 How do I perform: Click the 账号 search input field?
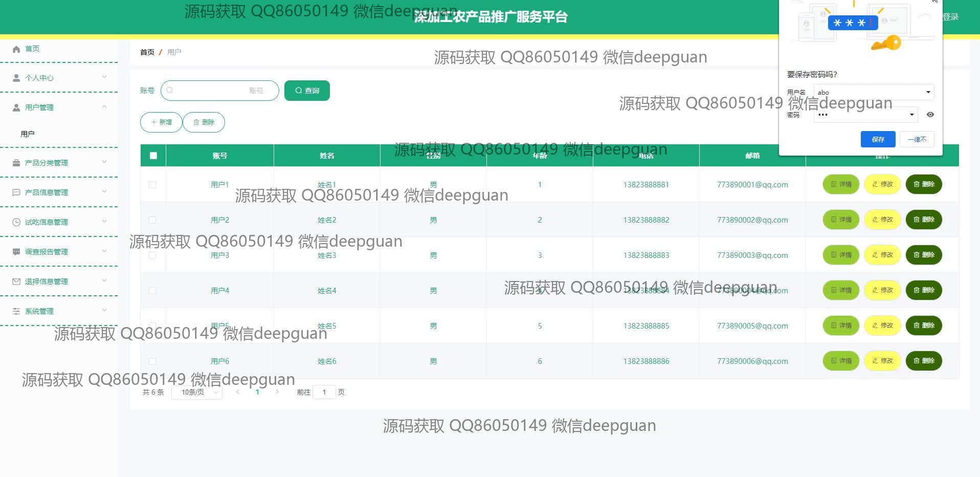[220, 91]
